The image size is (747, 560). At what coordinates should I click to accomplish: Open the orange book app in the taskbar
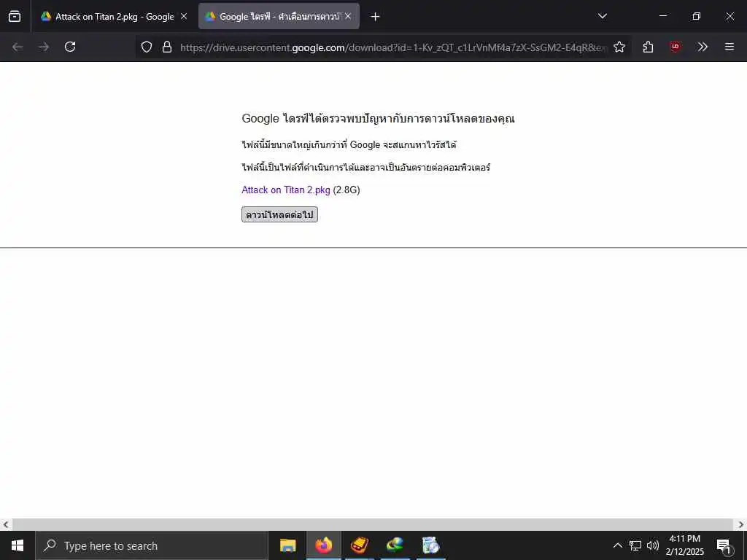(x=360, y=545)
